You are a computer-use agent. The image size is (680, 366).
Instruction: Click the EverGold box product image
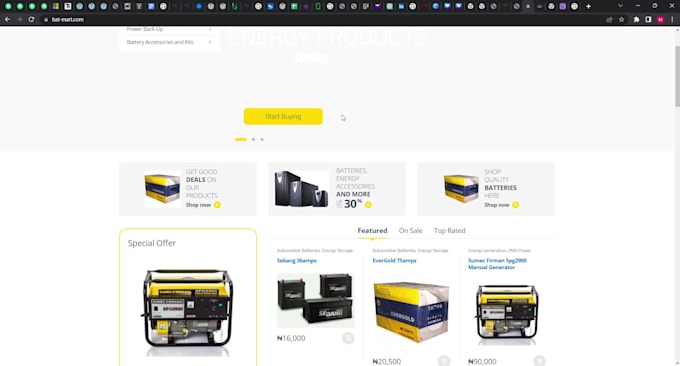point(411,312)
